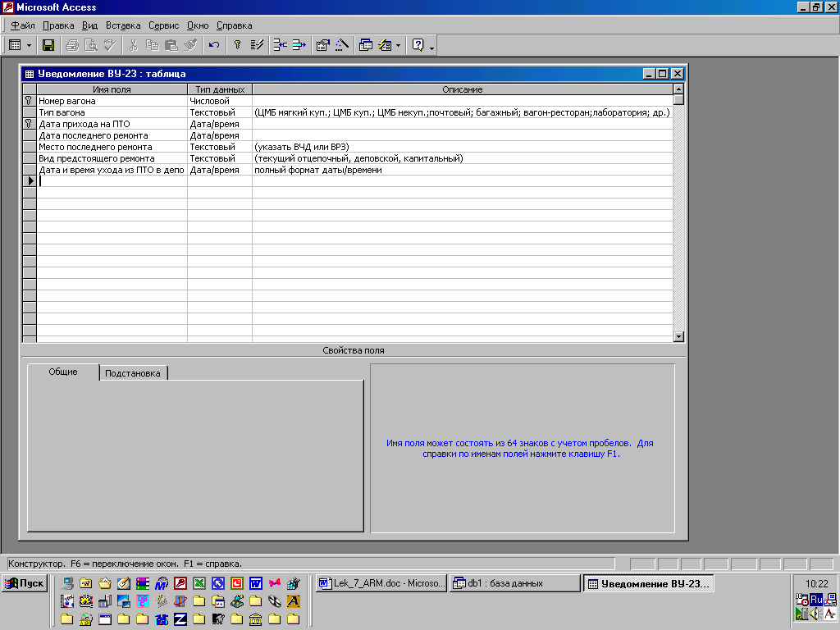This screenshot has height=630, width=840.
Task: Set primary key with the key icon
Action: pos(237,46)
